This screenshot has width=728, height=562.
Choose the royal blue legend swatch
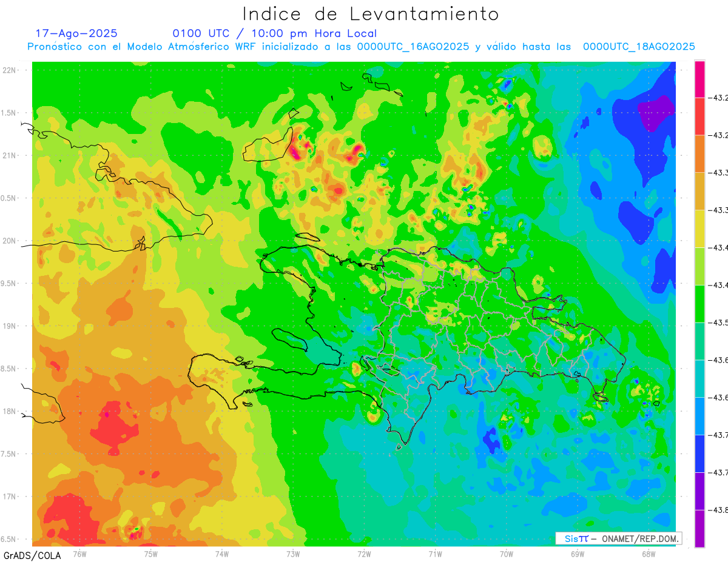click(x=699, y=453)
